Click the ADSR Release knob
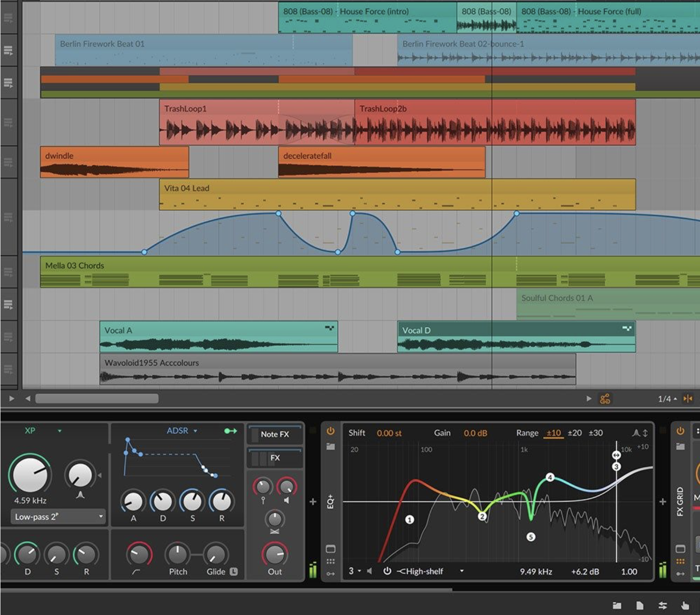 pyautogui.click(x=221, y=502)
